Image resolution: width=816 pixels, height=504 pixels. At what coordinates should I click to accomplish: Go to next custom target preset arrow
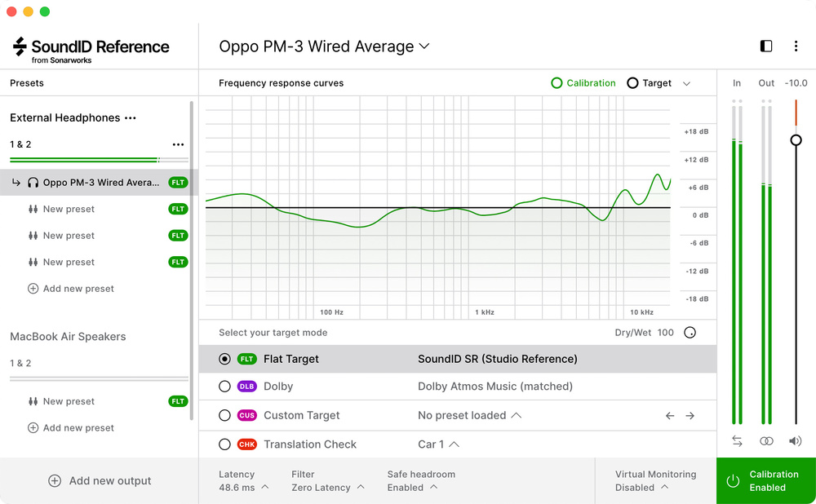tap(690, 416)
